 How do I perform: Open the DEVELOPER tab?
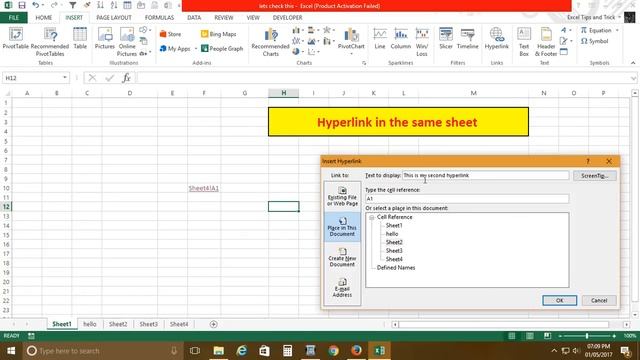tap(287, 18)
